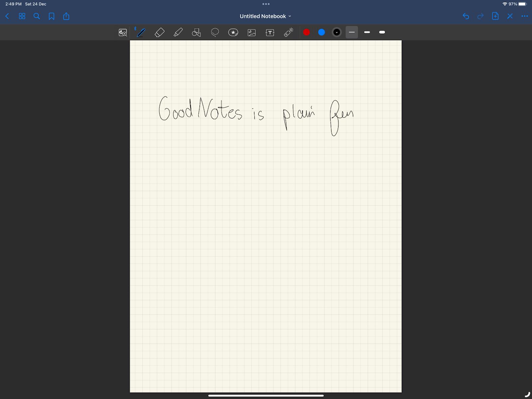The height and width of the screenshot is (399, 532).
Task: Select the zoom window tool
Action: 123,33
